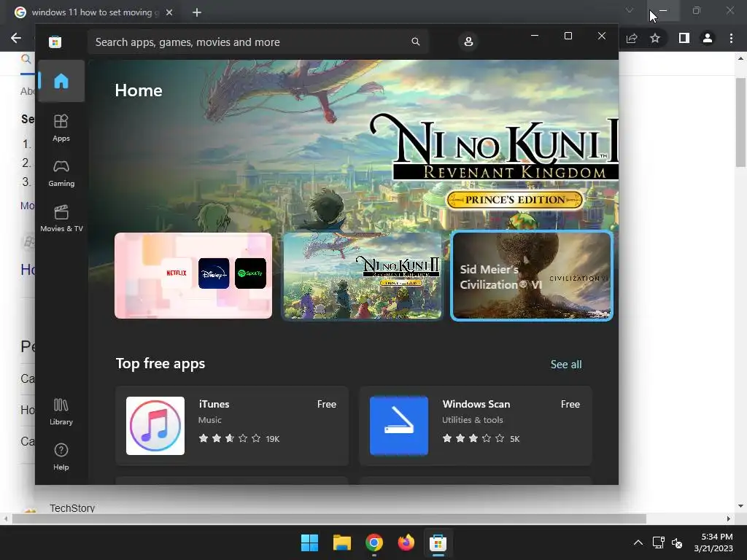Open the streaming apps promo card with Netflix

pos(193,275)
